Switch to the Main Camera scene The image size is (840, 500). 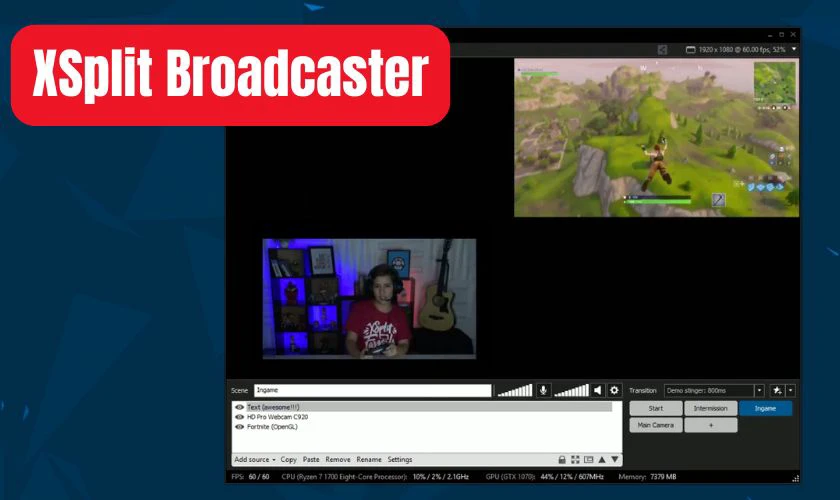click(x=656, y=425)
